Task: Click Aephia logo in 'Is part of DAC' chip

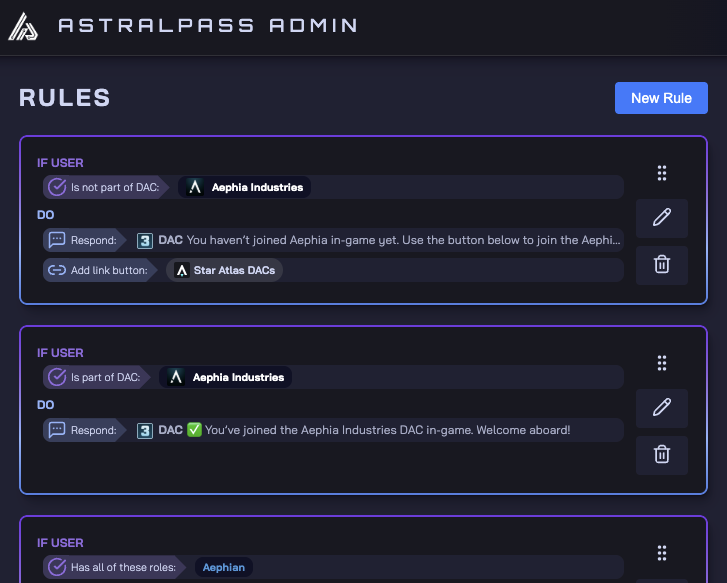Action: [x=176, y=377]
